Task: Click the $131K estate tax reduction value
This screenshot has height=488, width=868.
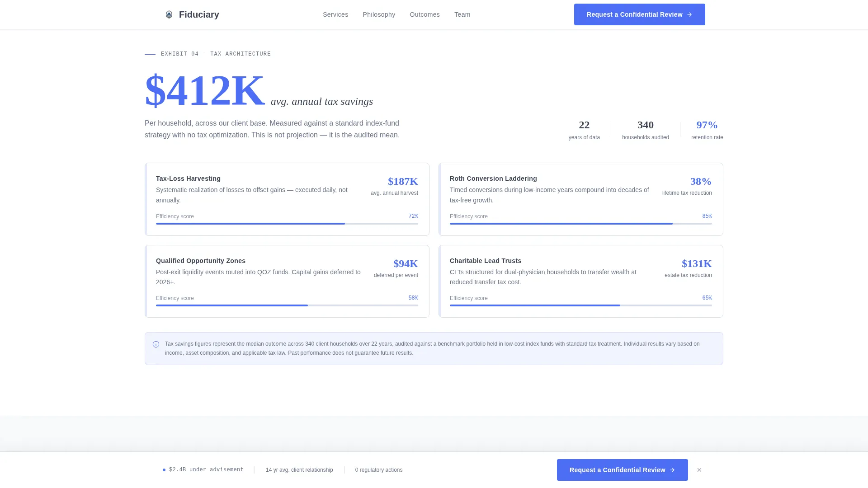Action: click(x=697, y=263)
